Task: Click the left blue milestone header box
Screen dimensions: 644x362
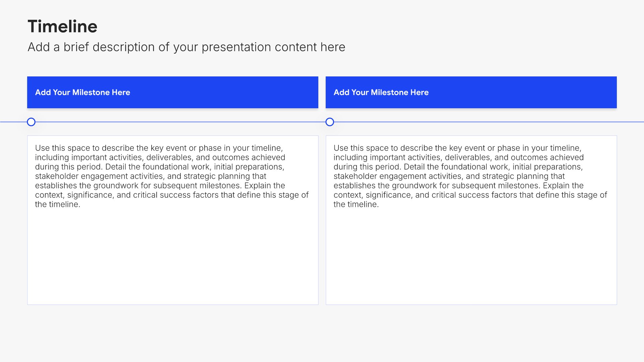Action: coord(235,92)
